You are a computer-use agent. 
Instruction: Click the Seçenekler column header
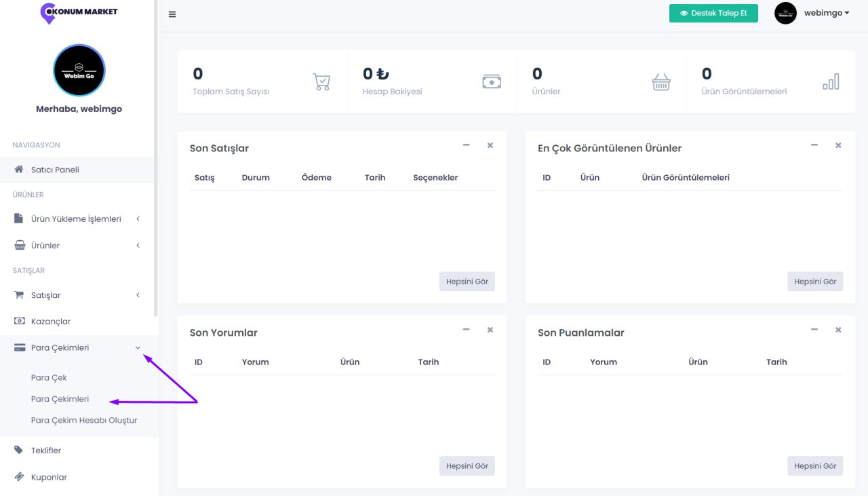pos(435,178)
